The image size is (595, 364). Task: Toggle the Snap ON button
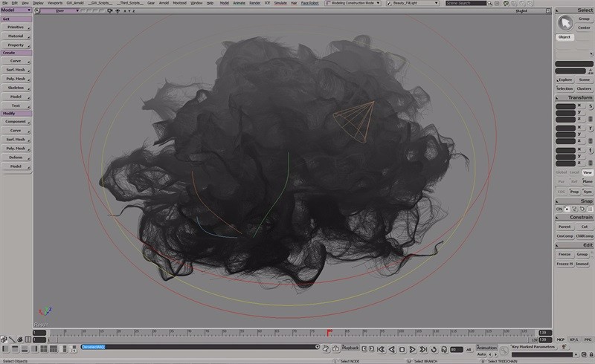pyautogui.click(x=560, y=209)
